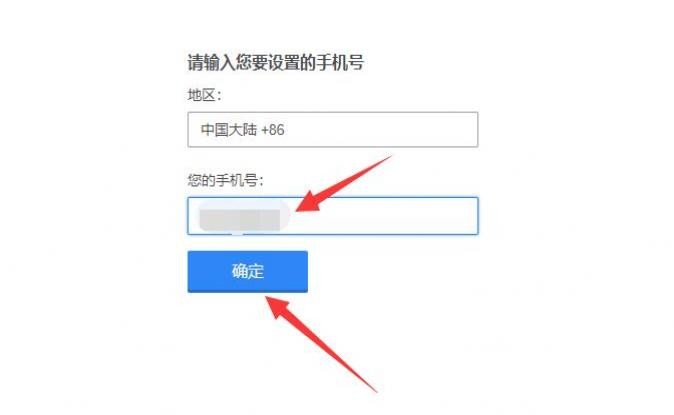Open the 地区 region dropdown

(333, 129)
